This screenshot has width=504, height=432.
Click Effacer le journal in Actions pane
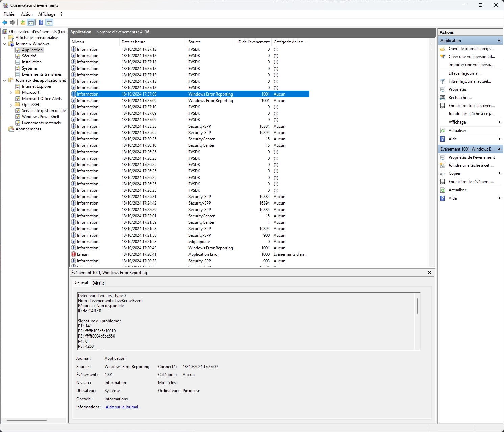point(465,73)
